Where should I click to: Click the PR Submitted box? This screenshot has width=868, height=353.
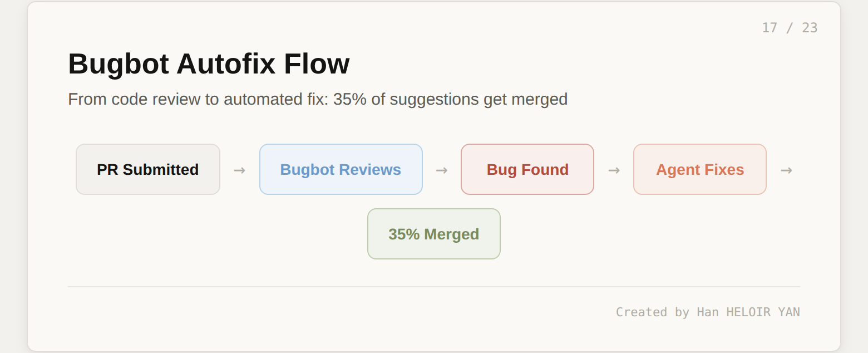click(147, 169)
